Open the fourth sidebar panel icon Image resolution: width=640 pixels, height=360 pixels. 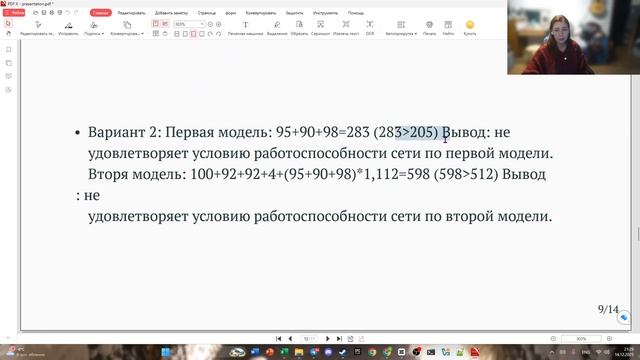(9, 90)
